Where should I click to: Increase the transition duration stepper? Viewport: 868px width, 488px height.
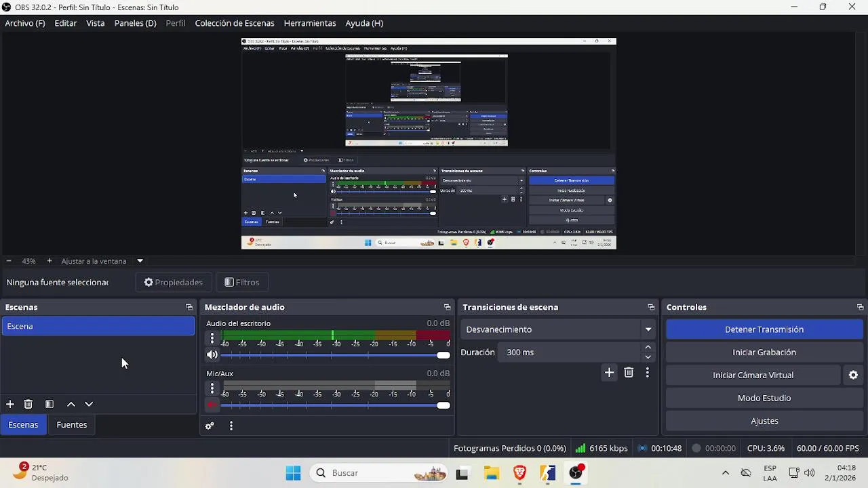pos(648,347)
